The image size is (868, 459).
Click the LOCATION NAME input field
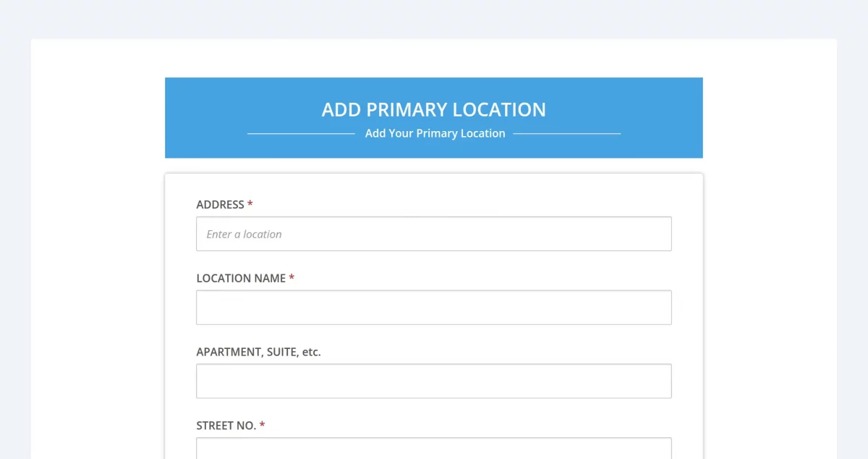[434, 307]
